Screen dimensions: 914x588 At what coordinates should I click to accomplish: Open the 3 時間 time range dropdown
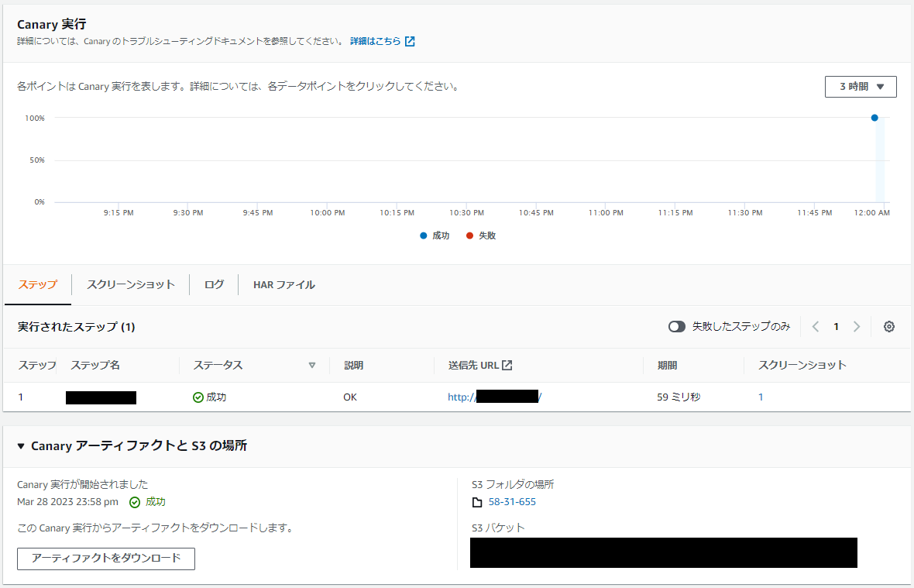(x=860, y=86)
